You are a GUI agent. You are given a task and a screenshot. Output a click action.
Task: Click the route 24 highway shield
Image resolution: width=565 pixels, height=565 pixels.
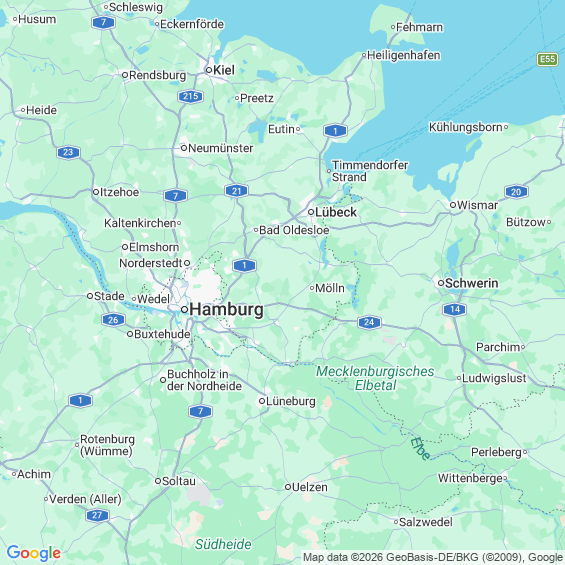(369, 322)
